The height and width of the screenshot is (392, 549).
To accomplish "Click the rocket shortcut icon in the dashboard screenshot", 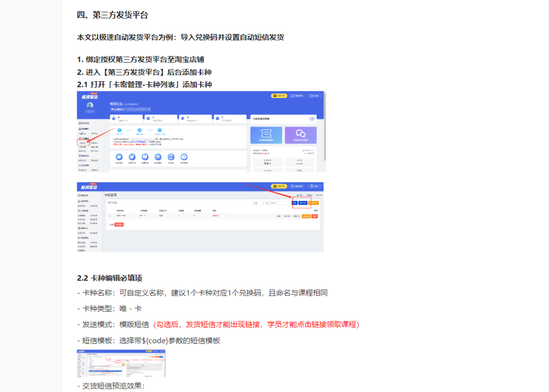I will click(132, 157).
